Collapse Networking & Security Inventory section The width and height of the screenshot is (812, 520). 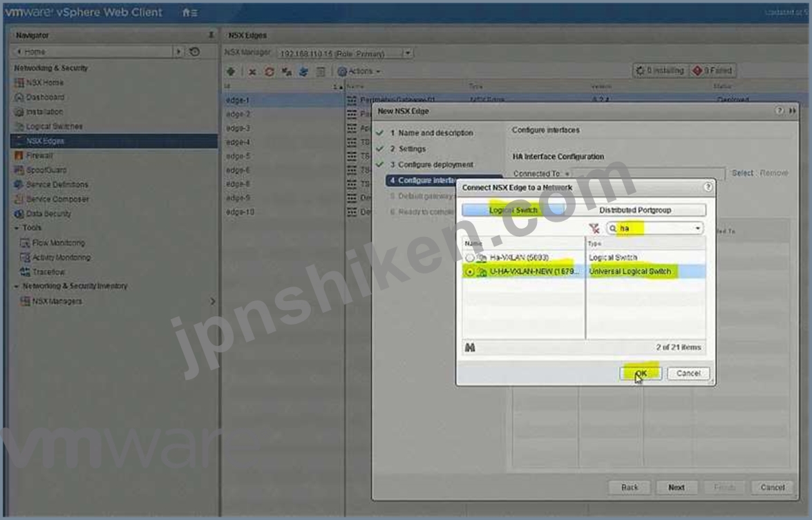point(17,286)
